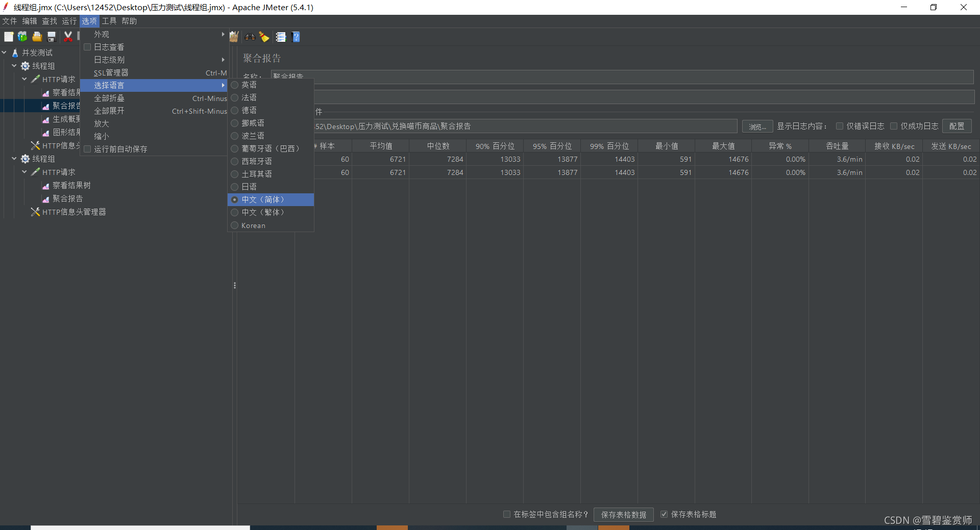Enable the 仅错误日志 checkbox
This screenshot has height=530, width=980.
point(839,126)
